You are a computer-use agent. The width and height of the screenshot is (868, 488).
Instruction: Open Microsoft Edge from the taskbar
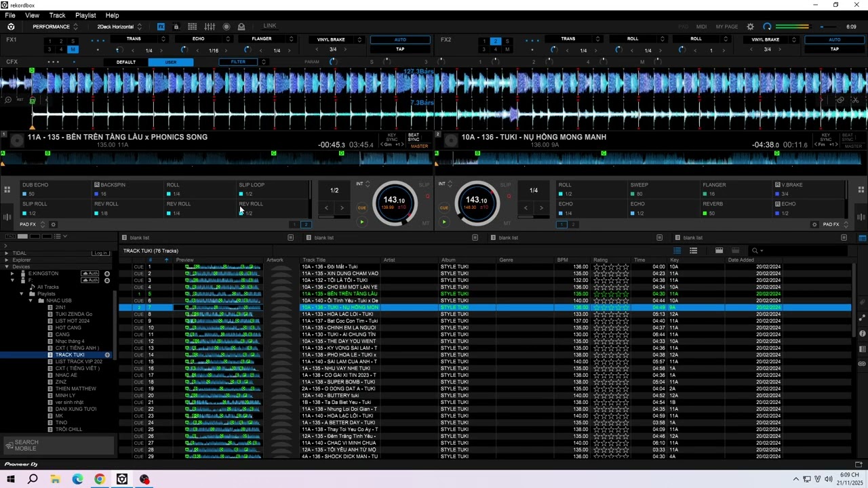pyautogui.click(x=77, y=479)
